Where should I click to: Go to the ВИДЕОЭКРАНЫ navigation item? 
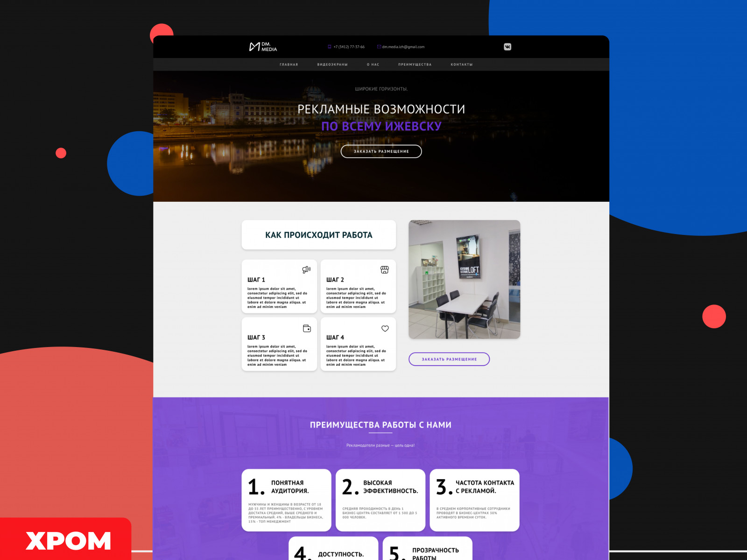332,64
